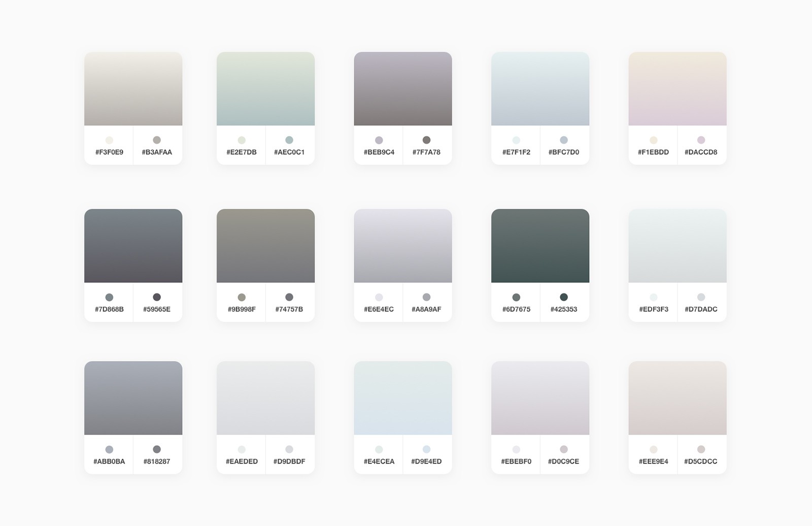The height and width of the screenshot is (526, 812).
Task: Open the gradient preview above #BEB9C4
Action: (403, 89)
